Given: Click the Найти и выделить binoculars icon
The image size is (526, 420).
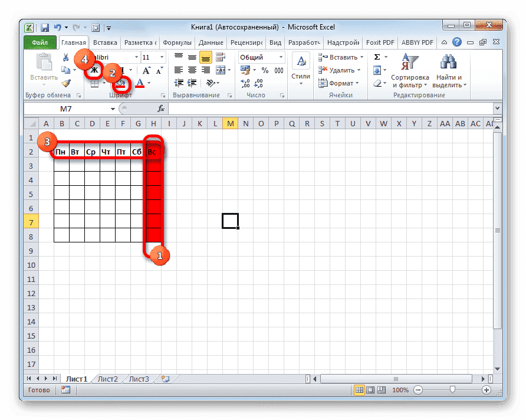Looking at the screenshot, I should pyautogui.click(x=447, y=61).
